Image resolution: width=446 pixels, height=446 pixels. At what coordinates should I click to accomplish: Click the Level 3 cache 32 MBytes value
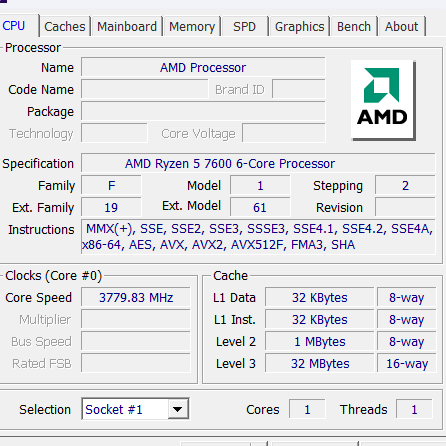(x=320, y=363)
